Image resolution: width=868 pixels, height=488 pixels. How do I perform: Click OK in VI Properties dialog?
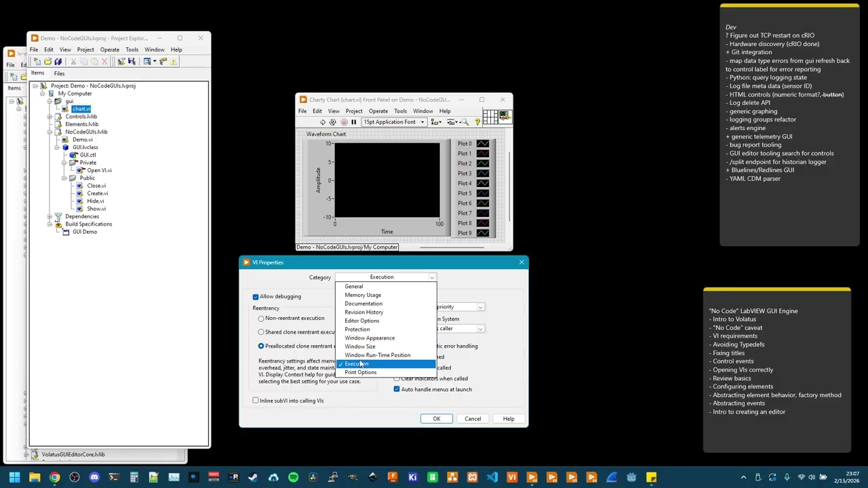pos(437,419)
